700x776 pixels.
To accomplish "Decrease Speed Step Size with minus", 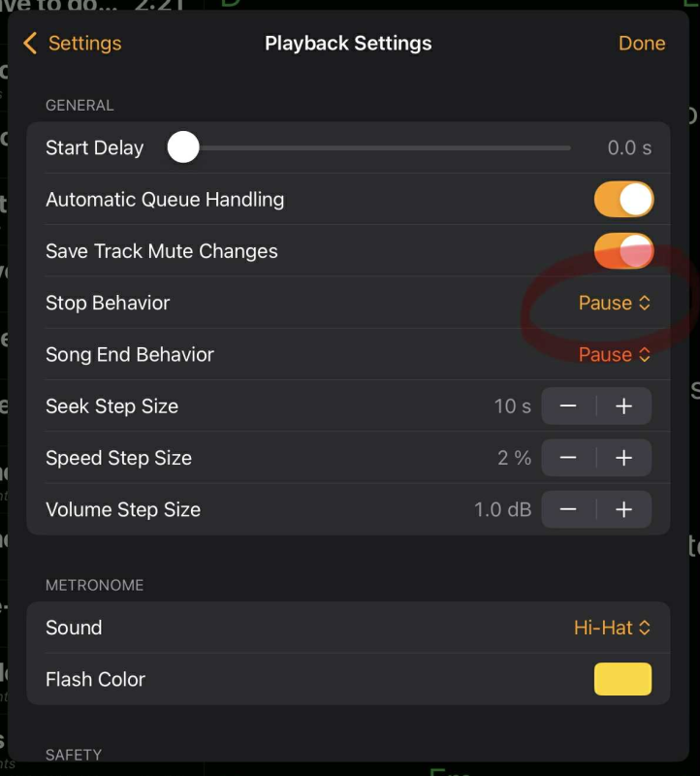I will click(568, 458).
